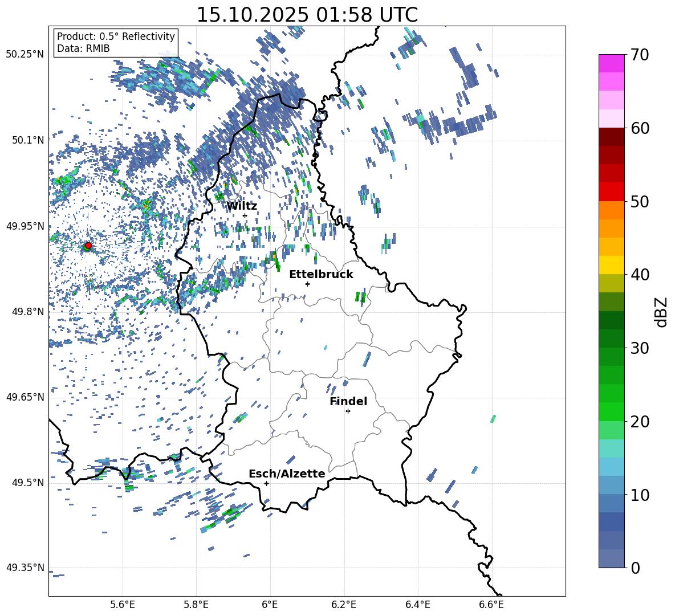Pick the yellow colorbar swatch just above the 40 tick
675x616 pixels.
click(611, 265)
